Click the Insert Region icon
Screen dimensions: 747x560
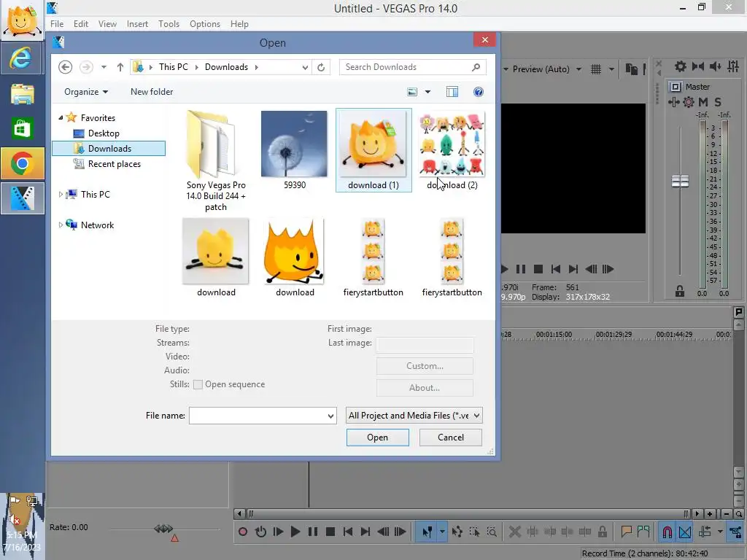point(643,532)
